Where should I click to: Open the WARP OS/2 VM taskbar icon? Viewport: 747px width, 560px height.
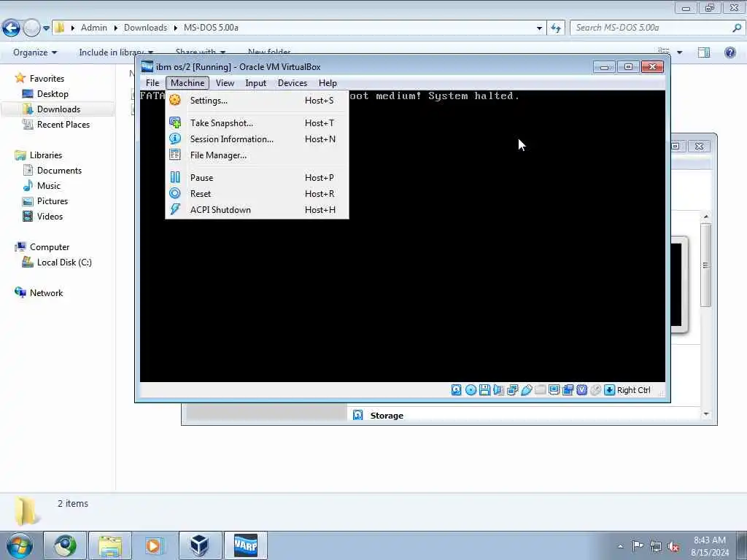click(245, 545)
